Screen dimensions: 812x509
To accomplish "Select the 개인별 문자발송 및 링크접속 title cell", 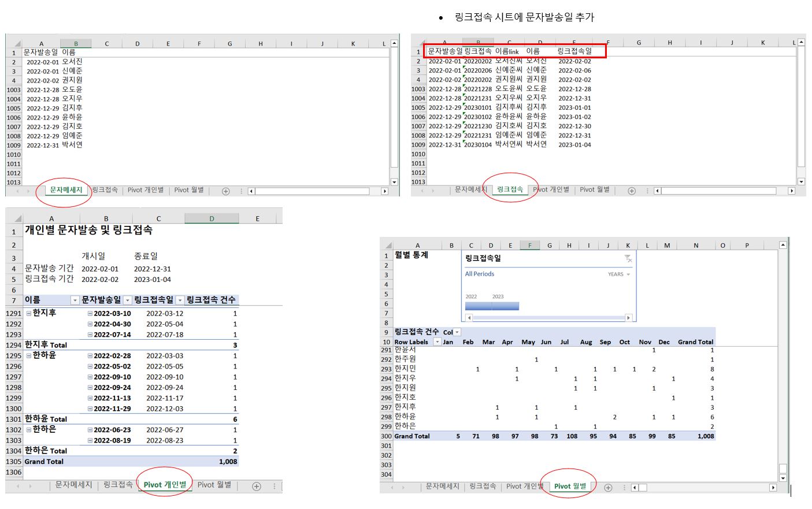I will click(x=88, y=230).
